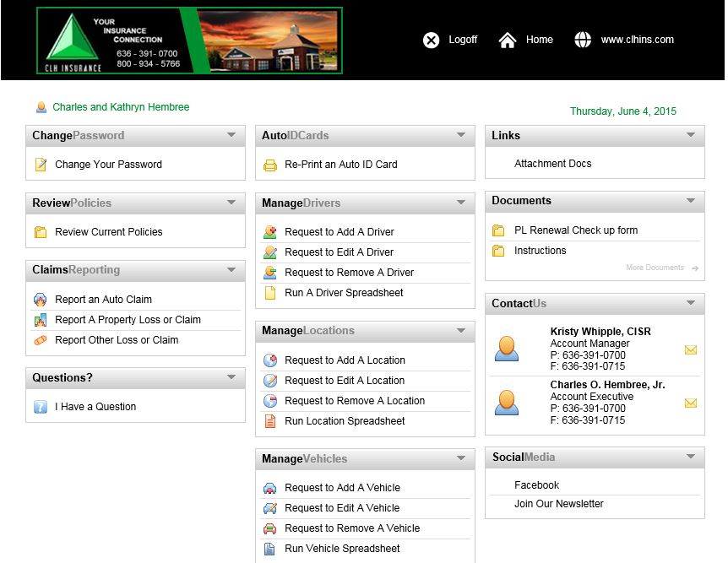Click the I Have a Question icon
This screenshot has height=563, width=728.
coord(41,407)
